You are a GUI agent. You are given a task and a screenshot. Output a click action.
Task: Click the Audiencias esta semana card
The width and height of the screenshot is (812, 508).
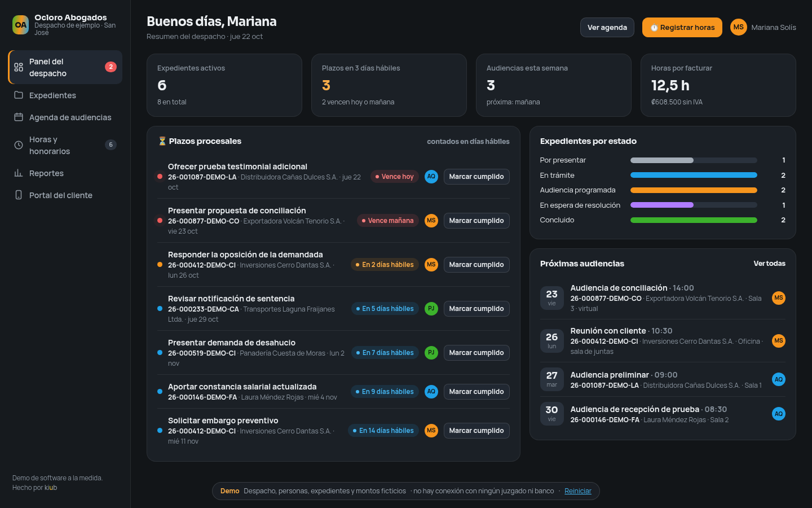554,85
